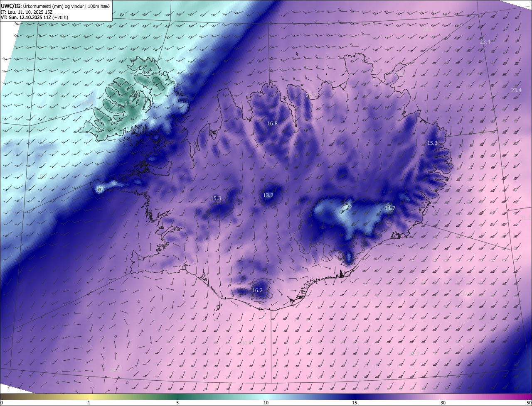Select the 'Úrkomumætti (mm) og vindur í 100m hæð' title
The image size is (532, 406).
(x=66, y=6)
